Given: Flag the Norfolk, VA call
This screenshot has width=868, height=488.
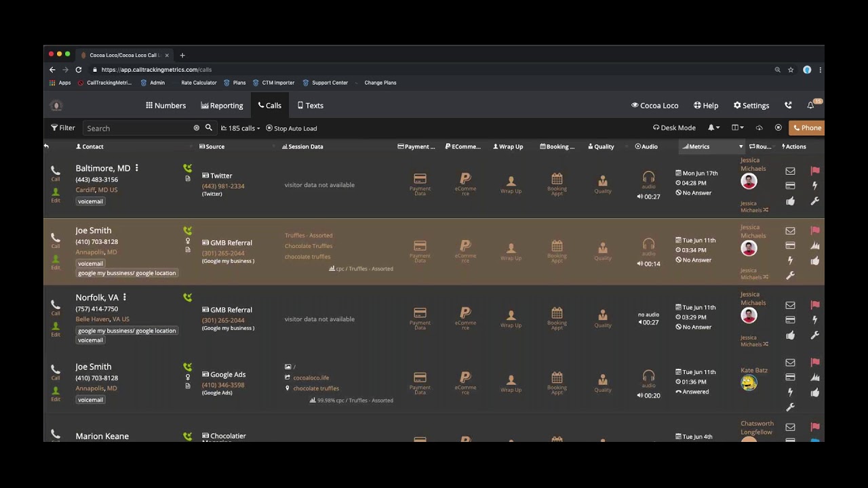Looking at the screenshot, I should 815,305.
